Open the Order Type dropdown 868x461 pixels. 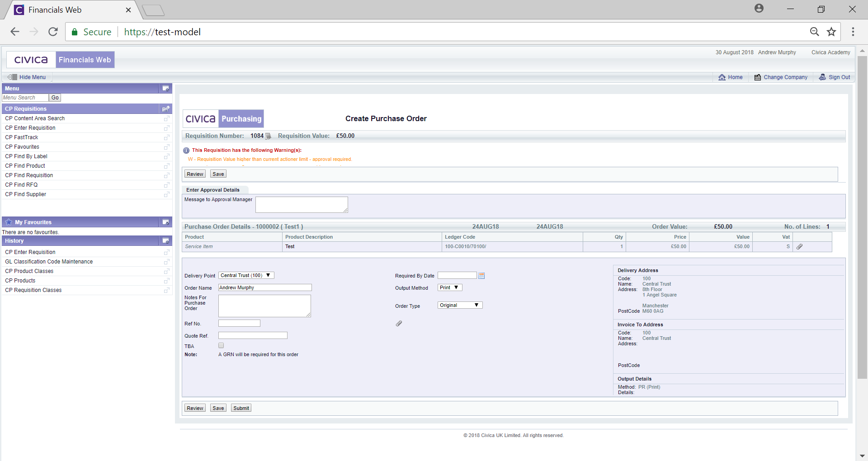pyautogui.click(x=460, y=305)
